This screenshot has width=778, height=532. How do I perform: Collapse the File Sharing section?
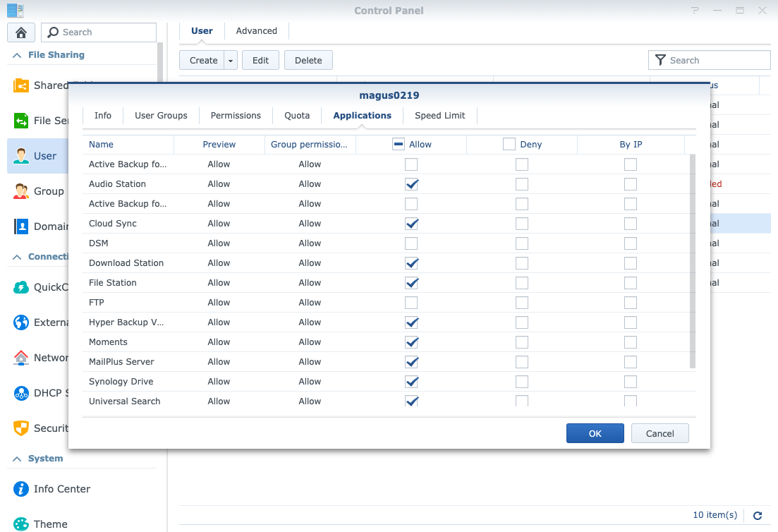pyautogui.click(x=17, y=55)
